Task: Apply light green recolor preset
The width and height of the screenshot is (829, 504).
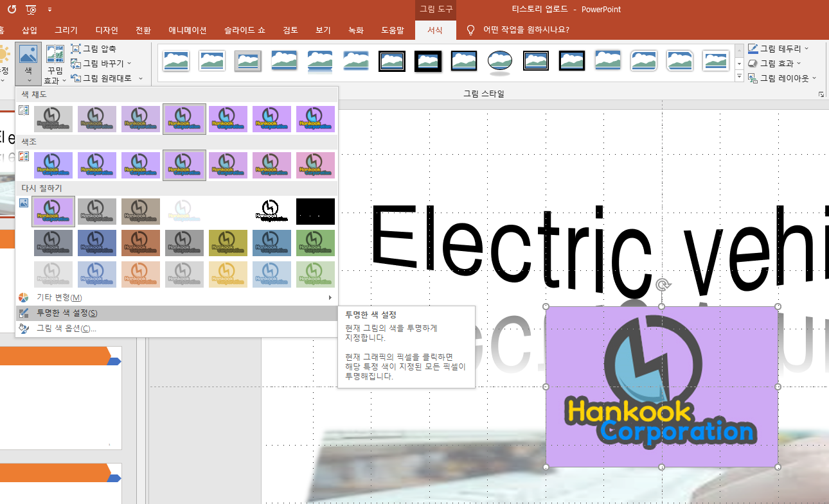Action: click(316, 274)
